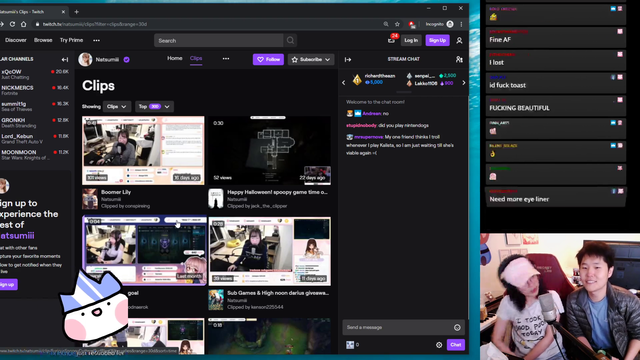
Task: Click Natsumiii's channel avatar
Action: point(85,60)
